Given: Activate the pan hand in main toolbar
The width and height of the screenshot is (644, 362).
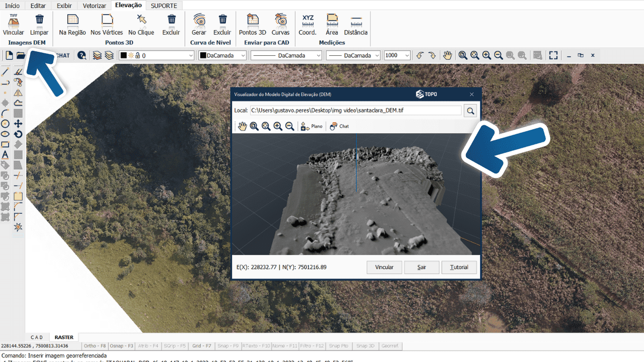Looking at the screenshot, I should click(x=447, y=55).
